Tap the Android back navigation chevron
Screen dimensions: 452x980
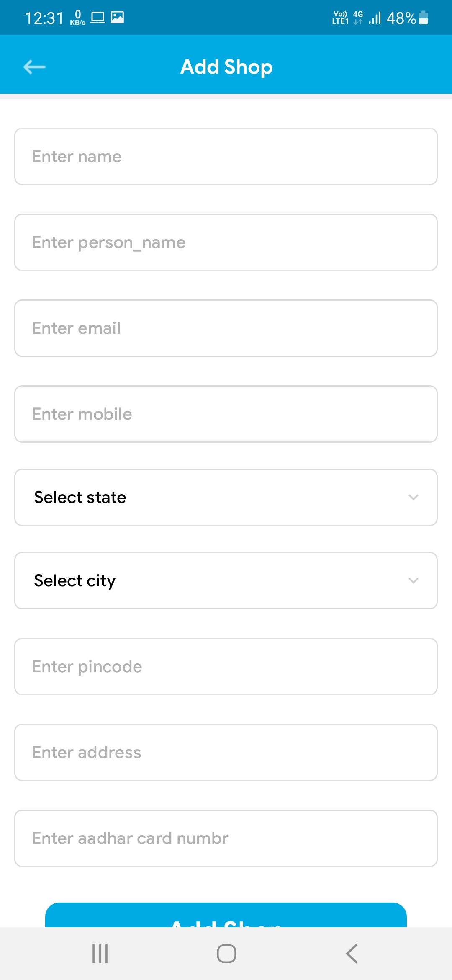point(352,954)
